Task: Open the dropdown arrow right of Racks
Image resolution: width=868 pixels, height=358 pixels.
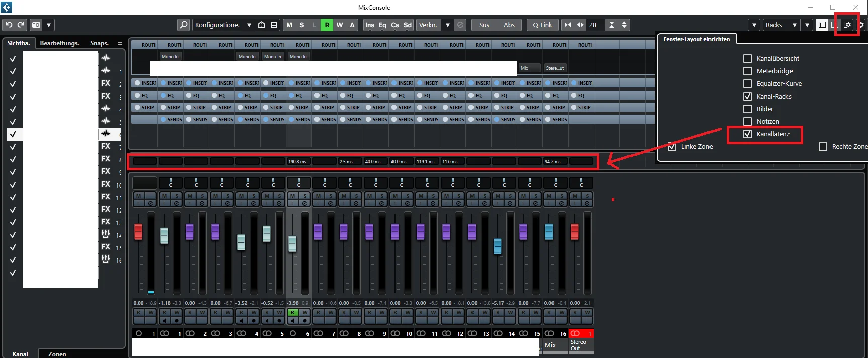Action: [807, 25]
